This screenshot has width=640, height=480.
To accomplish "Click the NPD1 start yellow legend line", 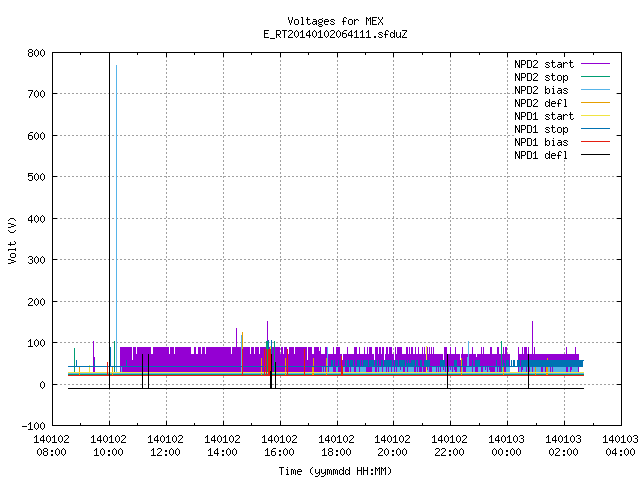I will coord(596,116).
